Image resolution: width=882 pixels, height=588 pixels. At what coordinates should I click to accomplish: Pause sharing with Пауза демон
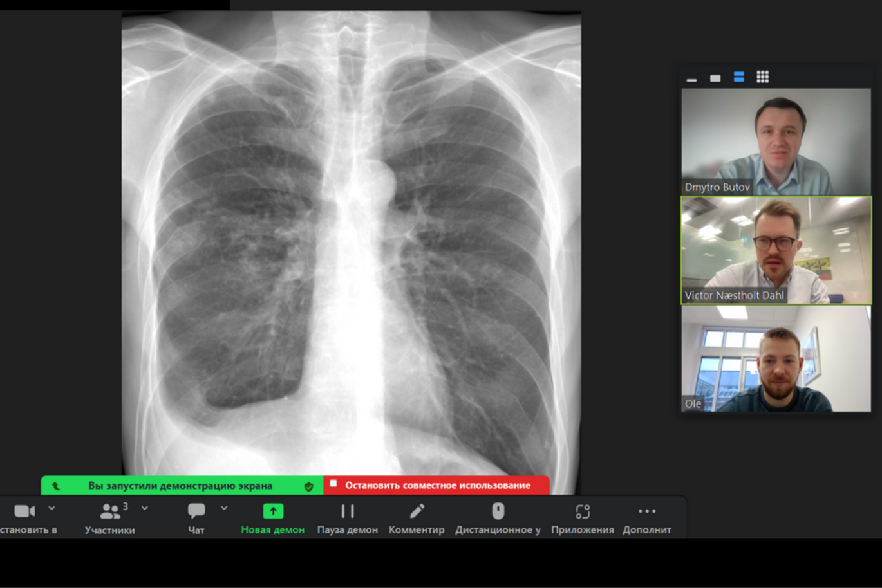click(348, 519)
